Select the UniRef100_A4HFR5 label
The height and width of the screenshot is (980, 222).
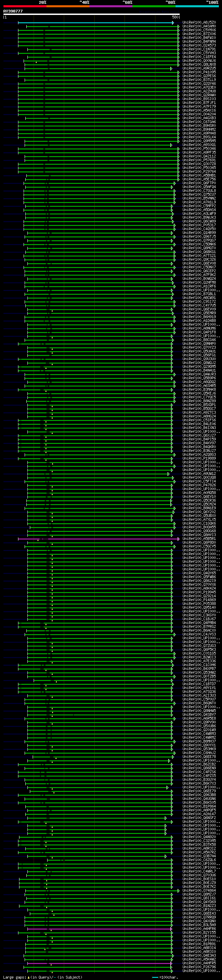(199, 963)
